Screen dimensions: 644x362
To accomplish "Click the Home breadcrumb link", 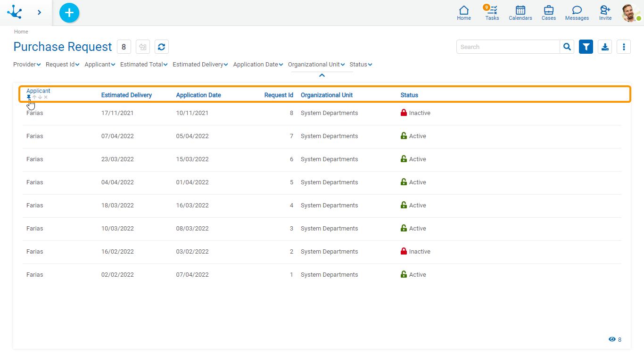I will coord(21,32).
